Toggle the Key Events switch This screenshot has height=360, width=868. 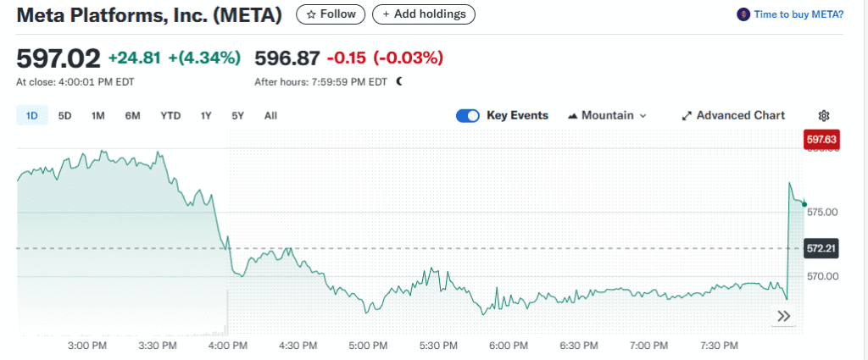click(x=468, y=115)
